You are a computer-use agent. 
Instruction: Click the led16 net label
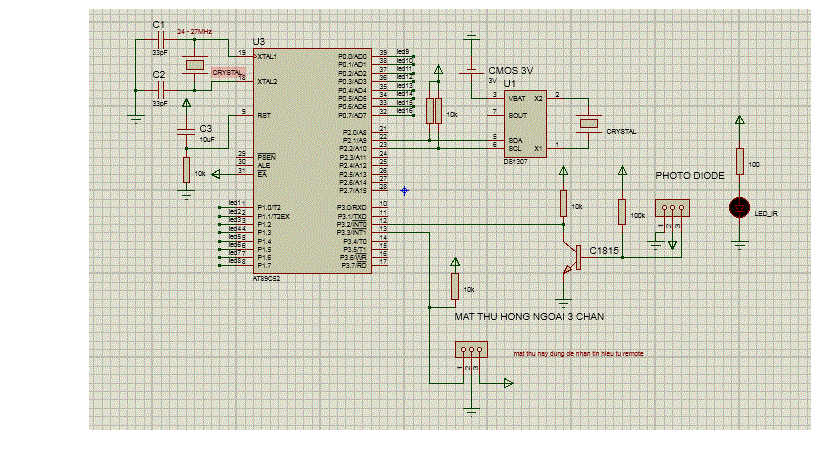[x=405, y=111]
